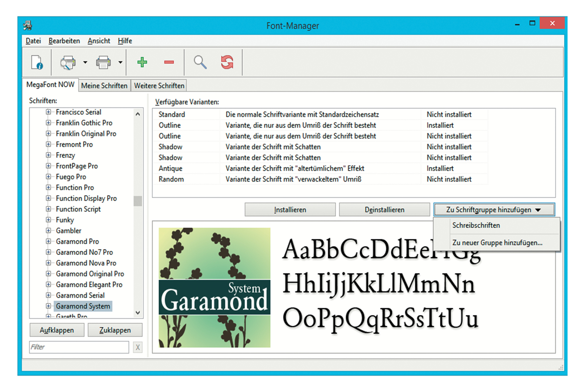This screenshot has width=585, height=392.
Task: Open the Zu Schriftgruppe hinzufügen dropdown
Action: (494, 210)
